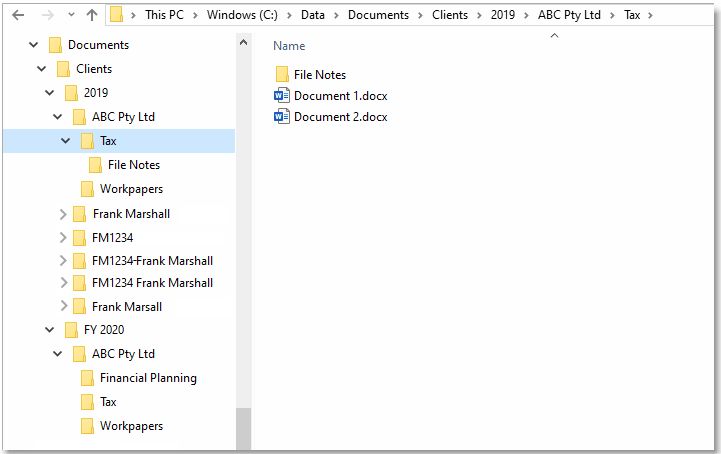Screen dimensions: 721x454
Task: Select ABC Pty Ltd in address breadcrumb
Action: click(569, 15)
